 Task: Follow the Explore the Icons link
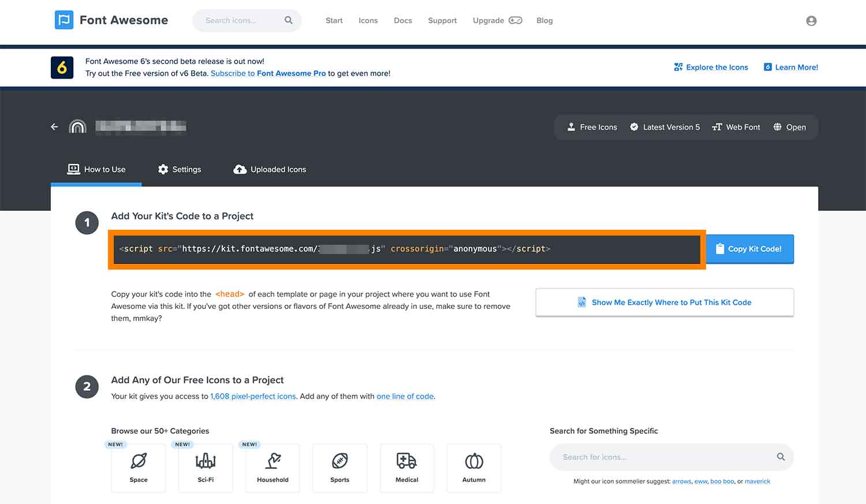click(711, 67)
